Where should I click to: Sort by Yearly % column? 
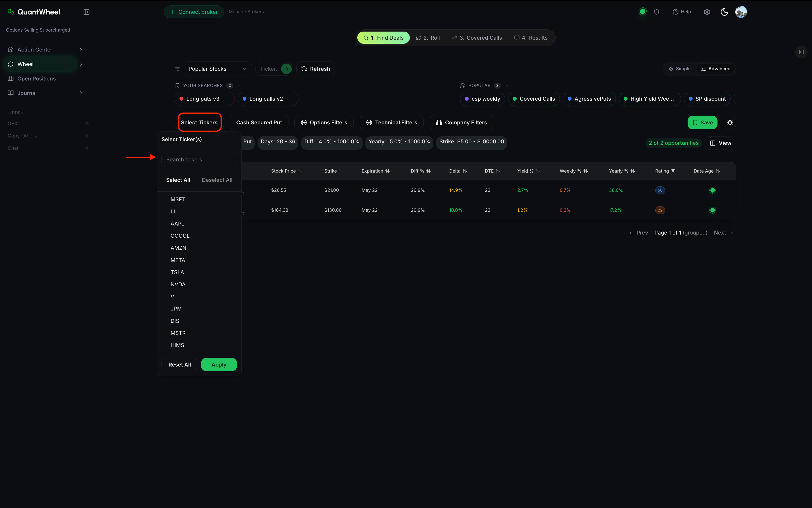pyautogui.click(x=622, y=171)
